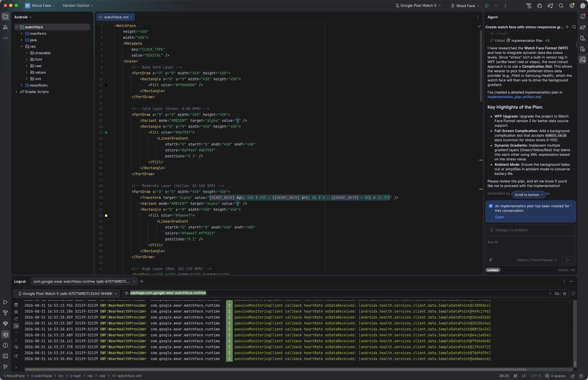Toggle soft-wrap in Logcat
588x380 pixels.
click(x=16, y=347)
